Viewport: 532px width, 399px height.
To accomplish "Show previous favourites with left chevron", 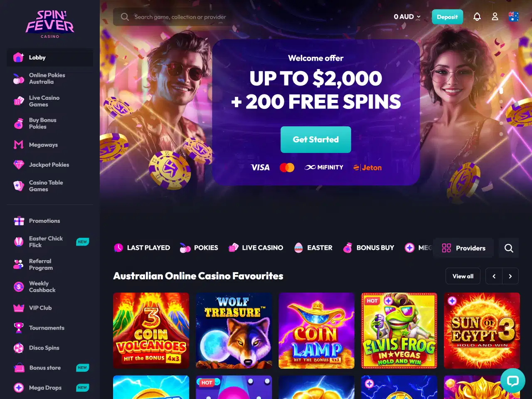I will pyautogui.click(x=494, y=276).
